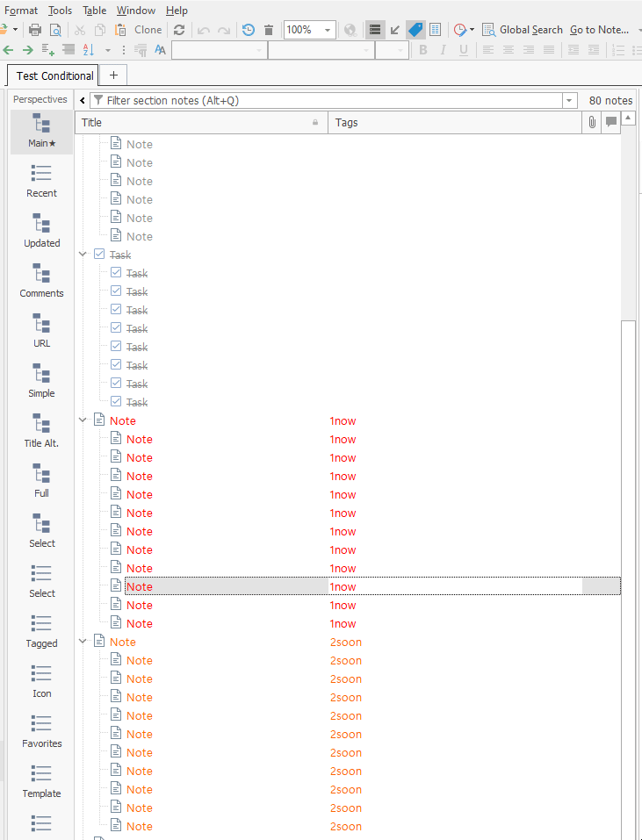The height and width of the screenshot is (840, 642).
Task: Click the green Forward arrow
Action: (28, 50)
